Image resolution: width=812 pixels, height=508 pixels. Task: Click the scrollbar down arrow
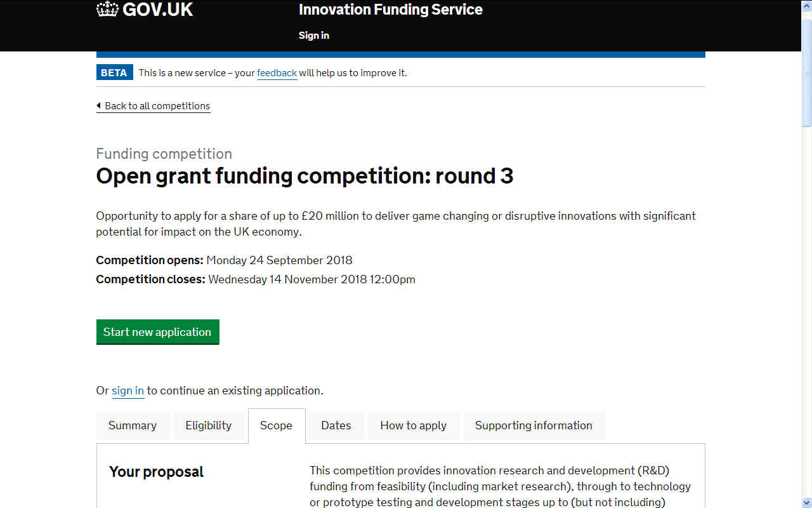(x=806, y=502)
